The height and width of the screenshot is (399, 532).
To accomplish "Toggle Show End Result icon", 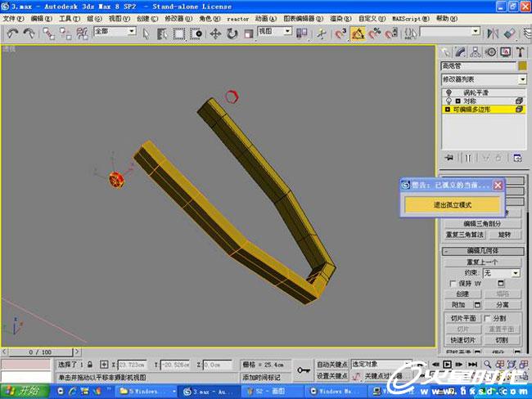I will (x=468, y=158).
